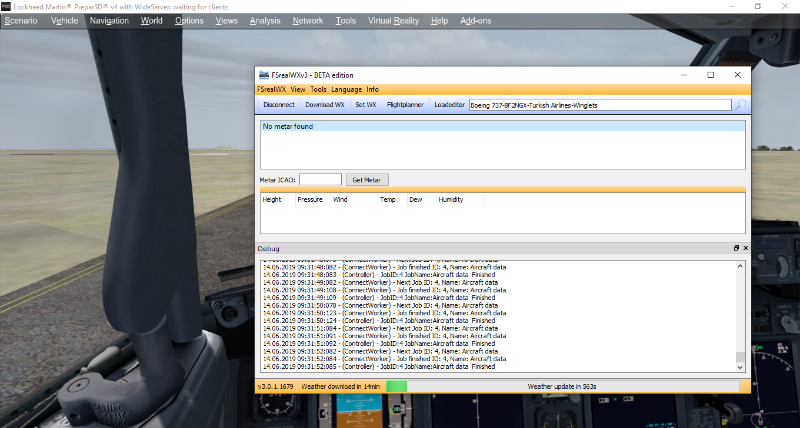This screenshot has height=428, width=800.
Task: Click the version v3.0.1.1679 status entry
Action: (x=276, y=387)
